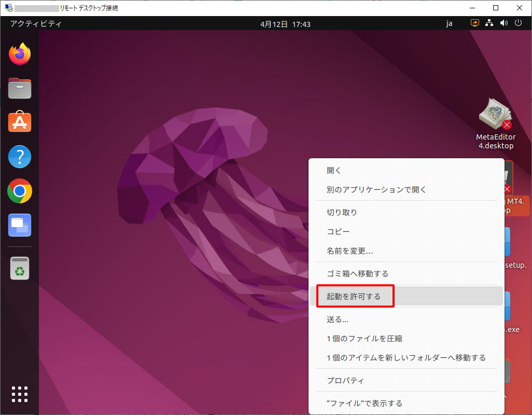Open Ubuntu Software store icon

click(20, 122)
